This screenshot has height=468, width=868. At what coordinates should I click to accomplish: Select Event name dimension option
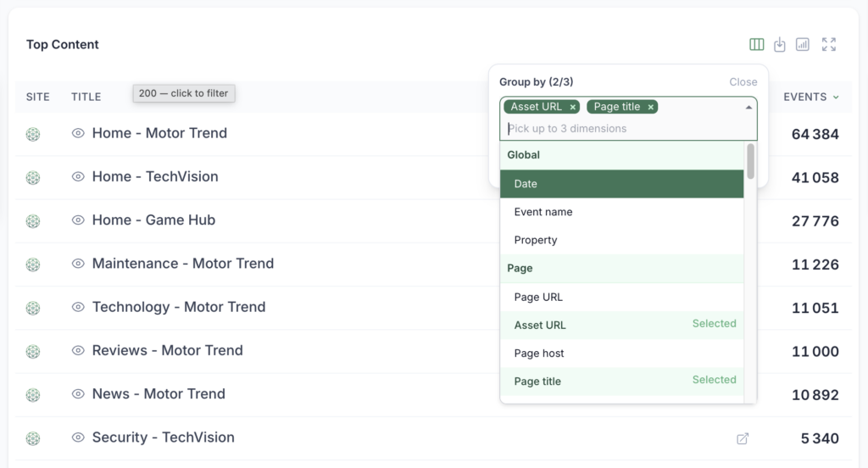[x=621, y=212]
